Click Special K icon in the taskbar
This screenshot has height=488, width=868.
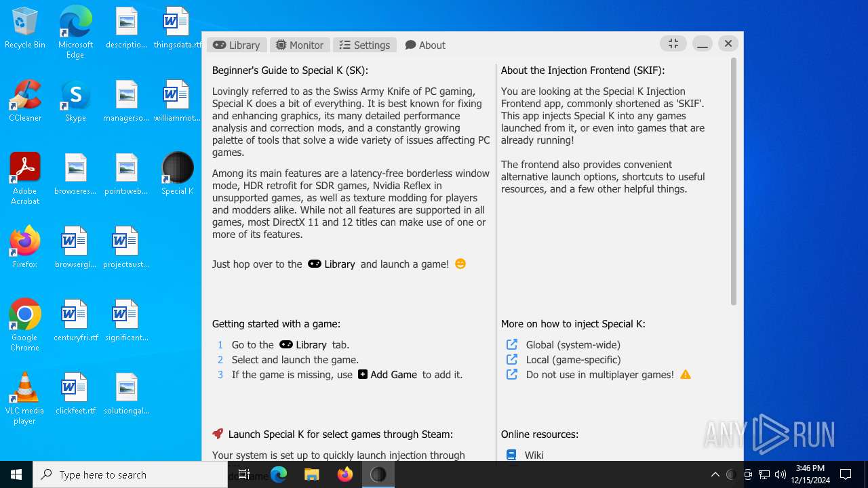point(378,474)
